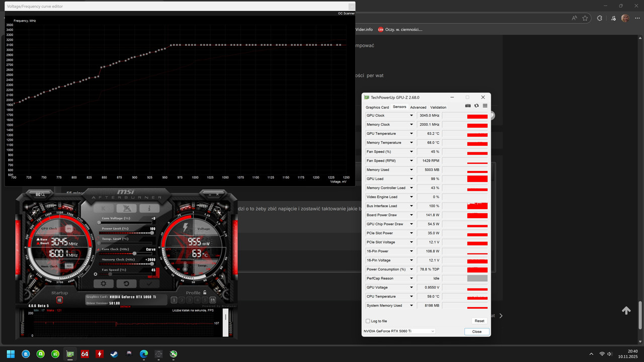
Task: Show hidden system tray icons
Action: (x=592, y=354)
